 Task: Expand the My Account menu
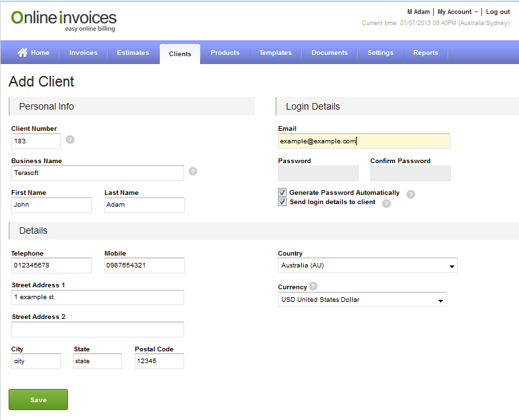(x=457, y=12)
